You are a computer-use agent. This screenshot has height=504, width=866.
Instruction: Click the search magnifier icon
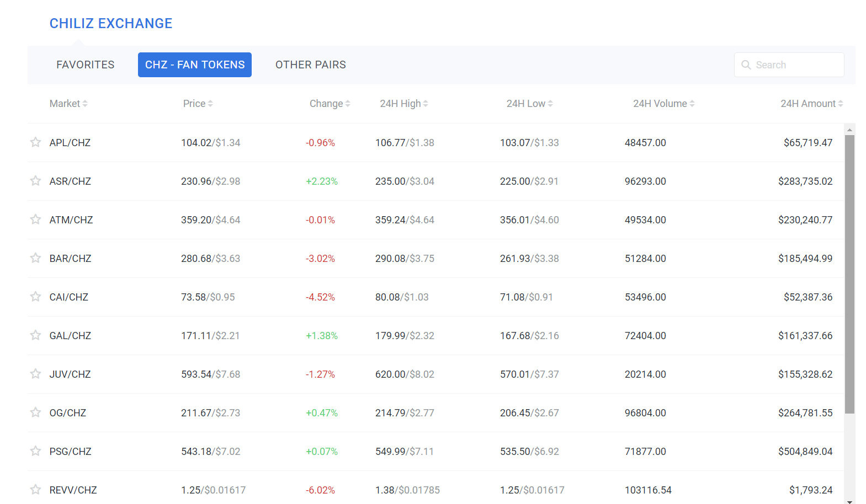coord(746,65)
